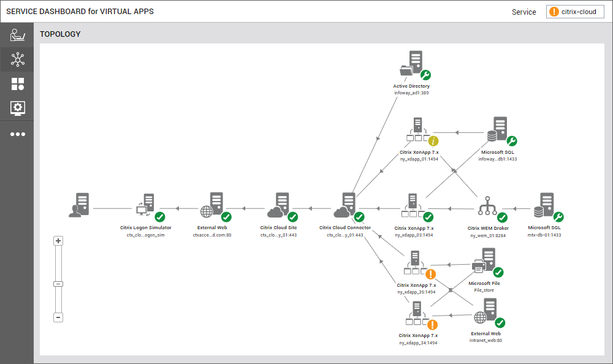Screen dimensions: 613x364
Task: Open the monitor settings sidebar icon
Action: 18,108
